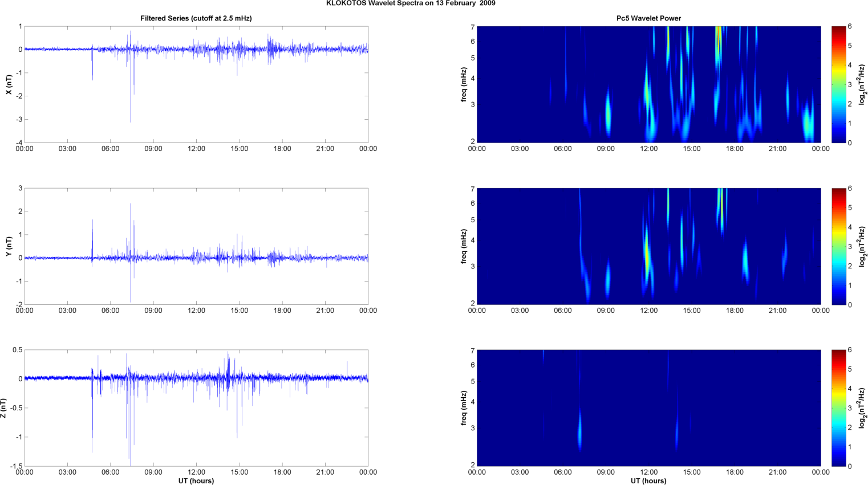Image resolution: width=868 pixels, height=485 pixels.
Task: Click the '03:00' tick label under the X series plot
Action: pos(67,149)
